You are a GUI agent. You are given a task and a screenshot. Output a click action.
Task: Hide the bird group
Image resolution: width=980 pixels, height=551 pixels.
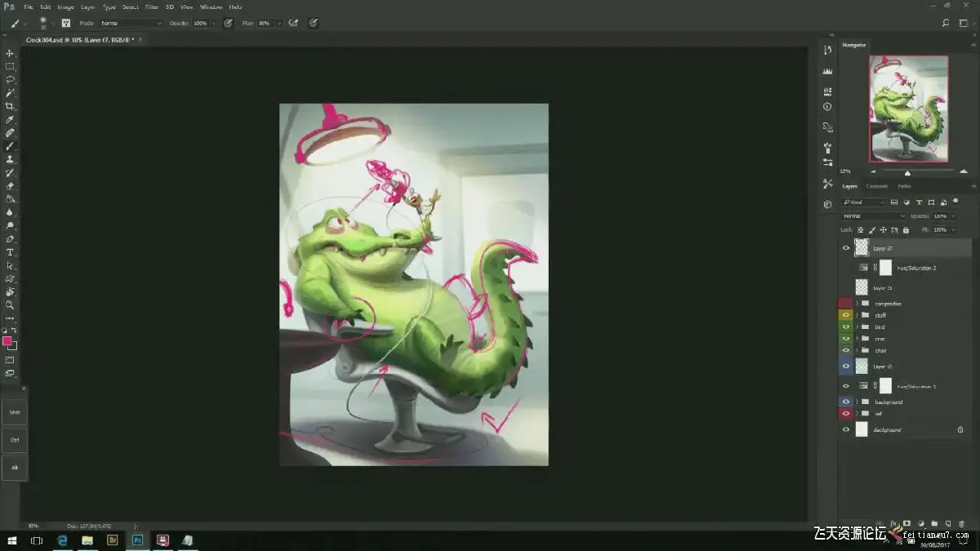point(846,327)
